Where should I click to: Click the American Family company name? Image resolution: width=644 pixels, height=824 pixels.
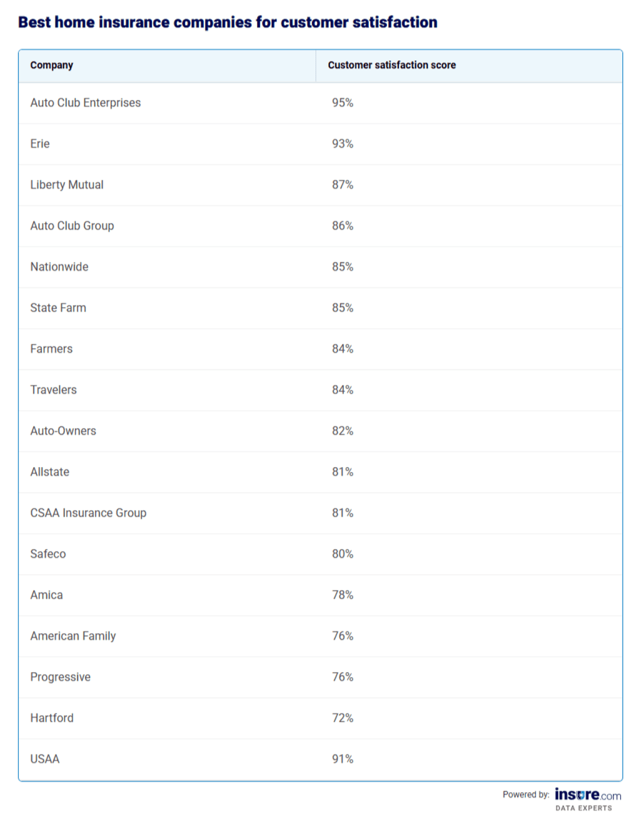click(73, 636)
